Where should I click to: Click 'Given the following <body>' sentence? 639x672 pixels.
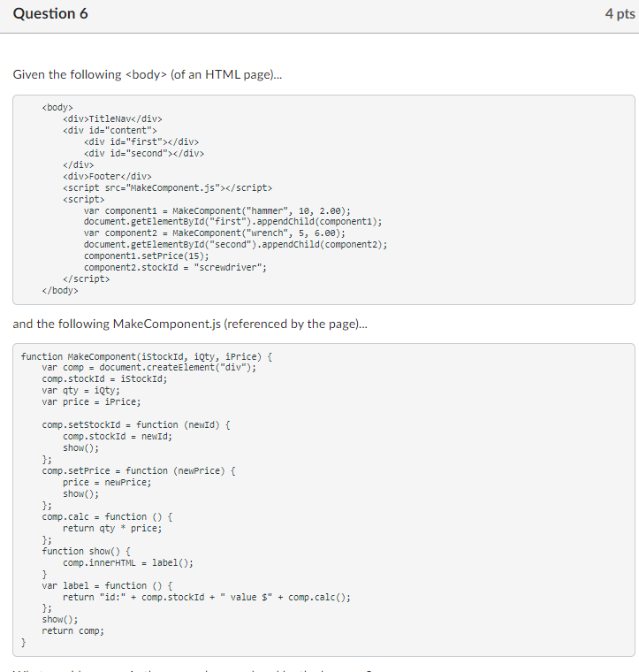pos(148,74)
